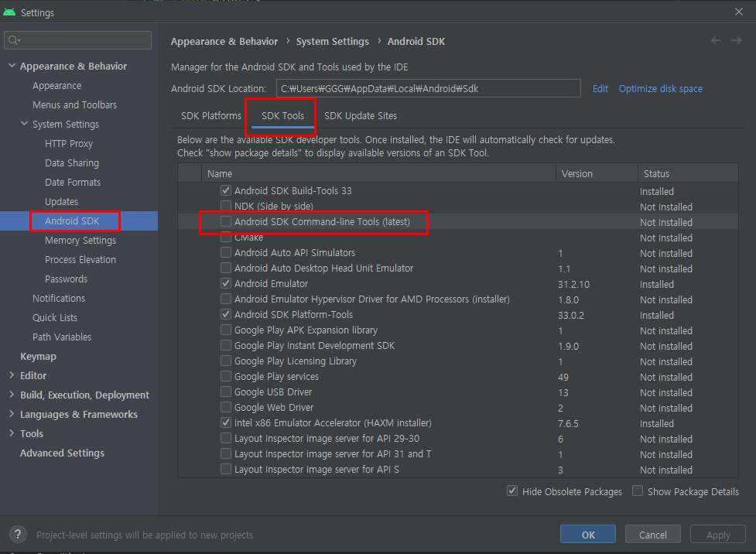Uncheck Intel x86 Emulator Accelerator checkbox

click(226, 422)
